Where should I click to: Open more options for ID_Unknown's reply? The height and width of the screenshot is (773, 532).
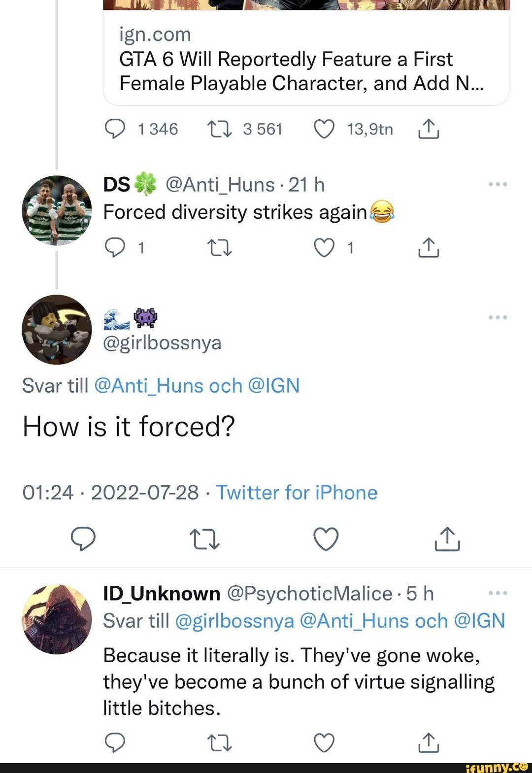(498, 593)
